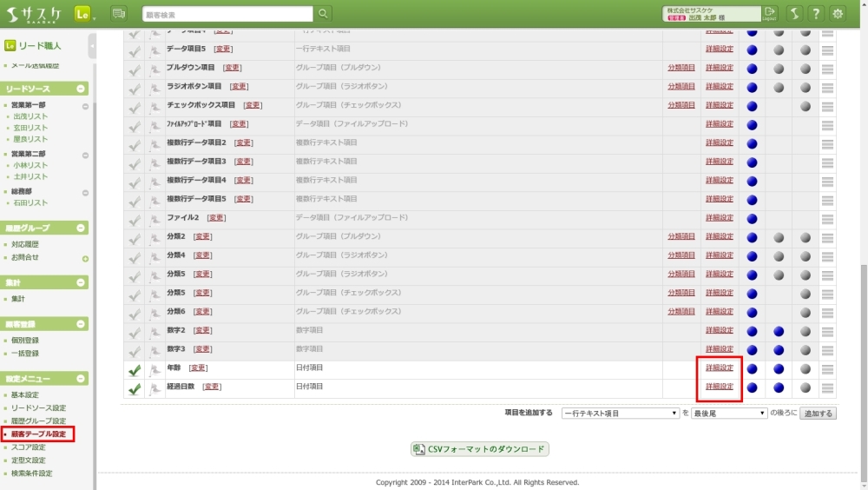Open the 一行テキスト項目 item type dropdown

(620, 414)
